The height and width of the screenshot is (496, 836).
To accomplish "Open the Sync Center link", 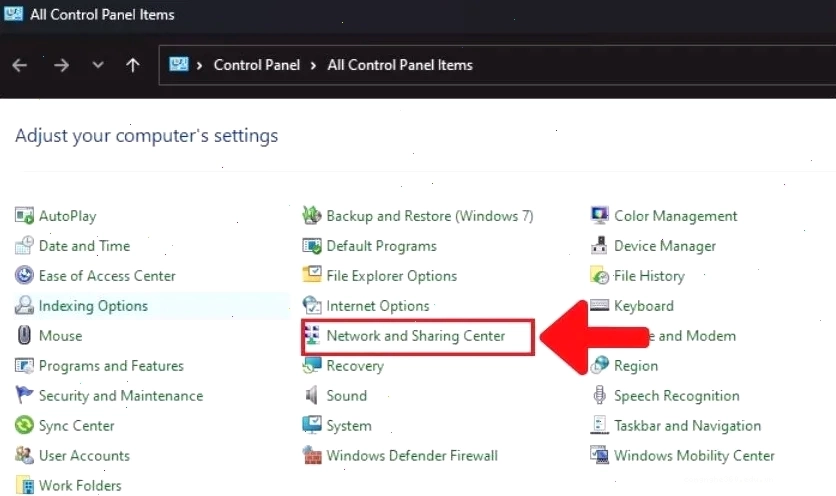I will pos(77,426).
